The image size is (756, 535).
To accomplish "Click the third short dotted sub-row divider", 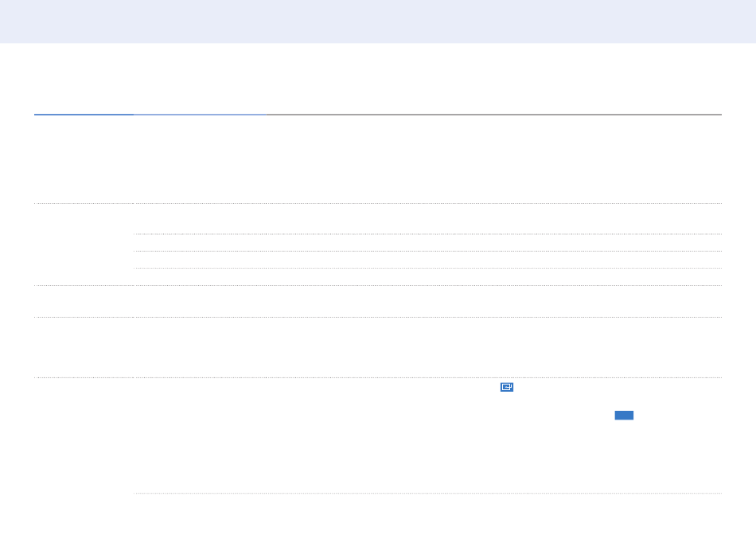I will pos(427,269).
